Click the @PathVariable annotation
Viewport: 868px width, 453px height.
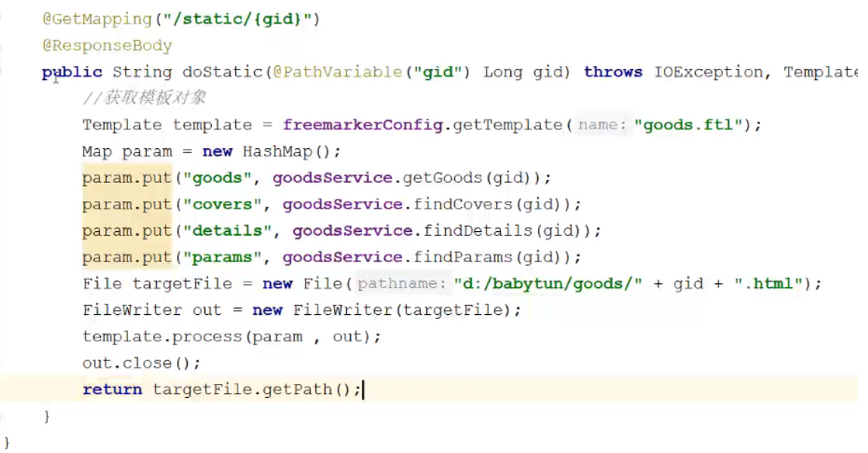click(338, 72)
